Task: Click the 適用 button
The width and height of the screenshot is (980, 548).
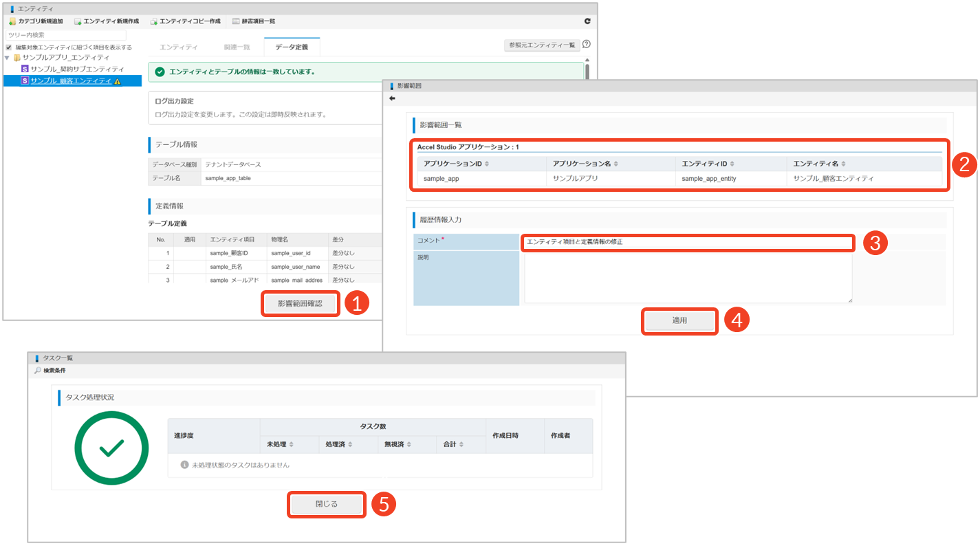Action: [x=679, y=320]
